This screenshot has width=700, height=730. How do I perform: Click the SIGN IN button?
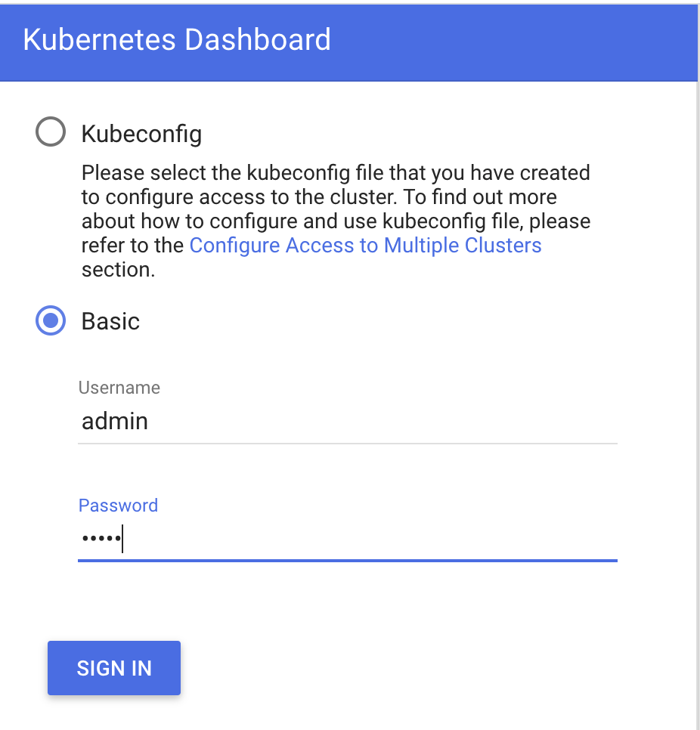[x=114, y=668]
